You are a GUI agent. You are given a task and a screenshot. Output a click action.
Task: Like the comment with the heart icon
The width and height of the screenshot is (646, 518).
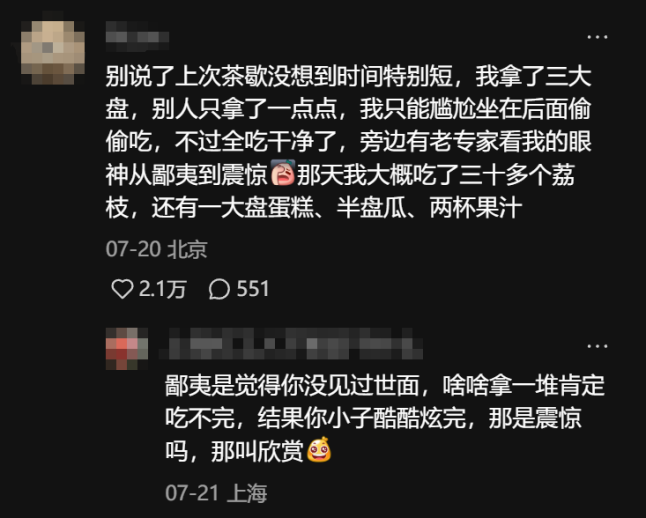pos(122,289)
